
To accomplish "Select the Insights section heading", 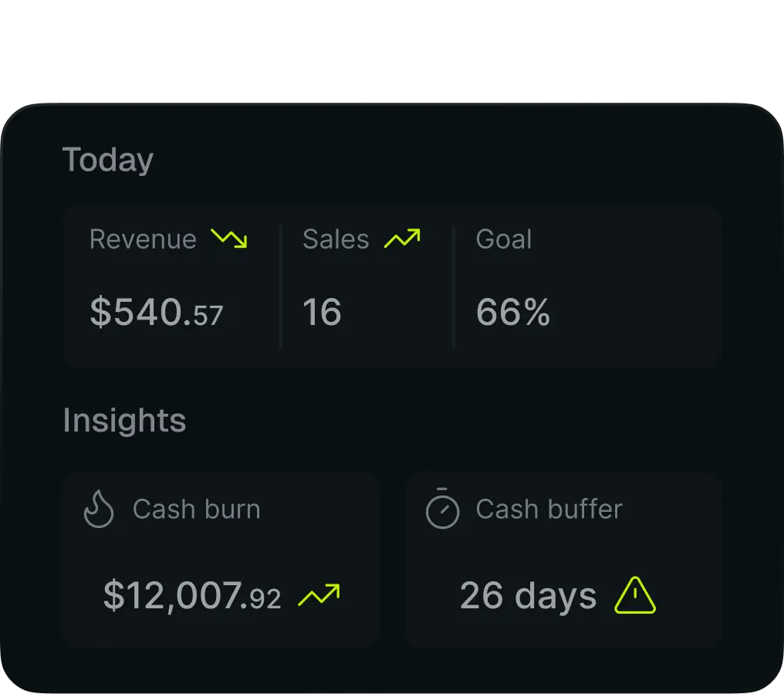I will click(x=124, y=420).
